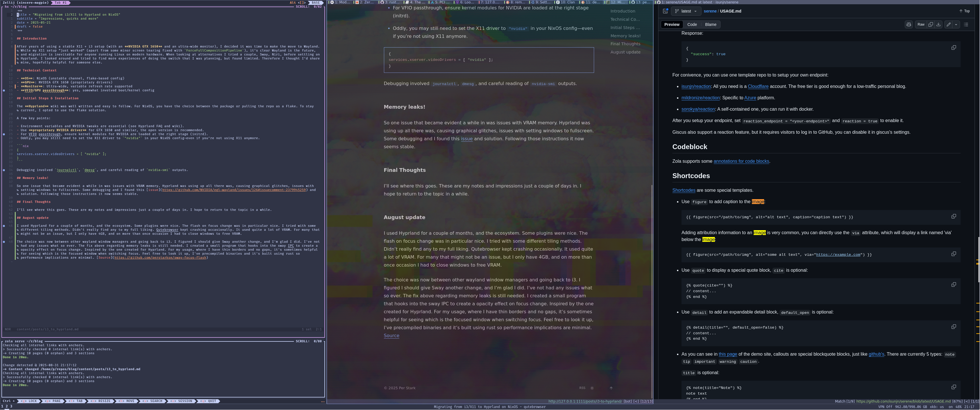
Task: Jump to 'Initial Steps ...' in table of contents
Action: coord(625,28)
